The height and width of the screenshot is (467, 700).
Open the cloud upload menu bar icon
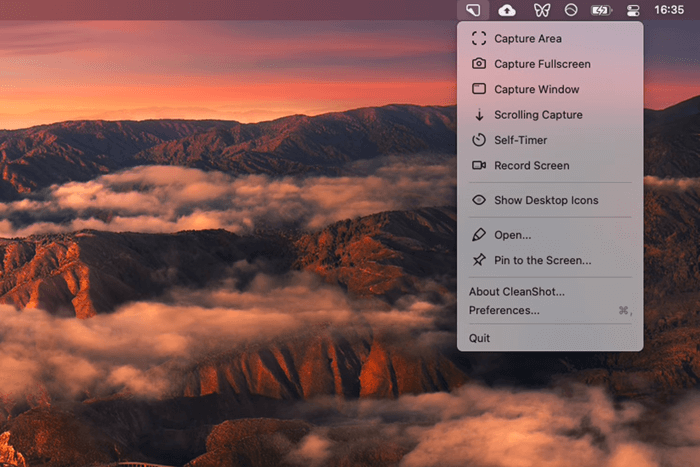pyautogui.click(x=507, y=10)
